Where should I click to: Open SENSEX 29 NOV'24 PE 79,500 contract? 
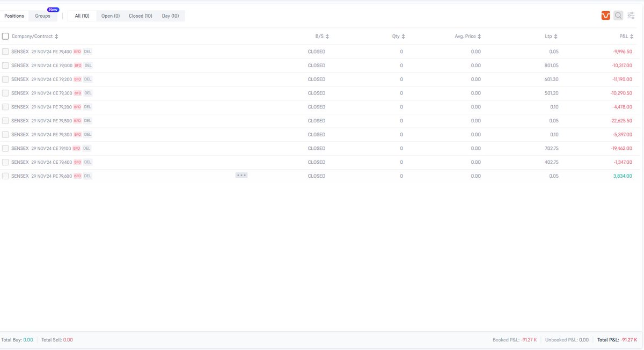[41, 121]
